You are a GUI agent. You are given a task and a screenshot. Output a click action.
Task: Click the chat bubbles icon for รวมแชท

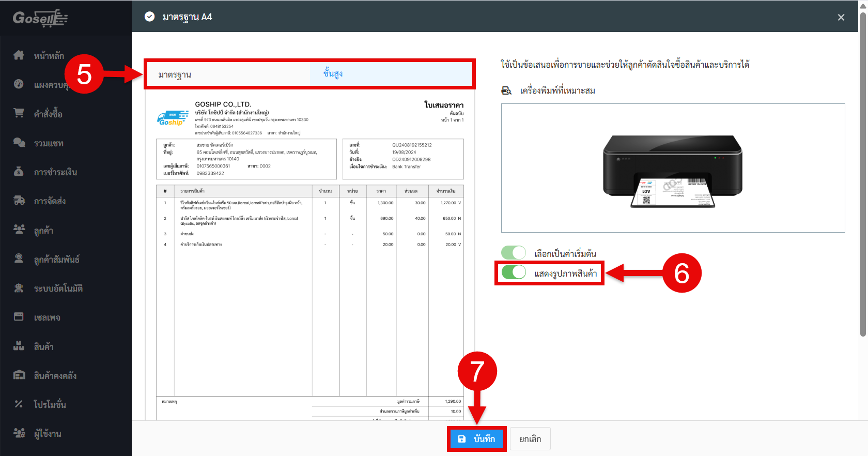19,142
